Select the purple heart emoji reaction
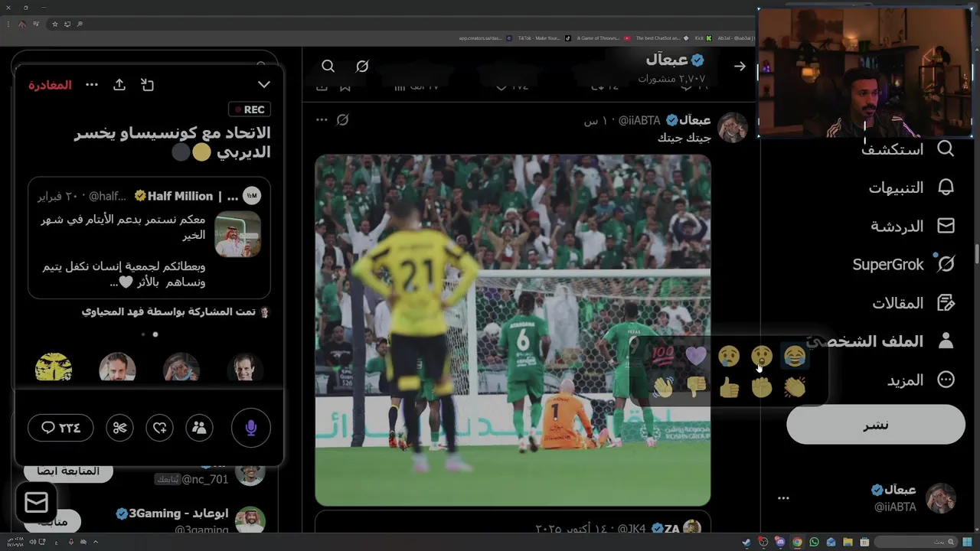980x551 pixels. coord(696,356)
